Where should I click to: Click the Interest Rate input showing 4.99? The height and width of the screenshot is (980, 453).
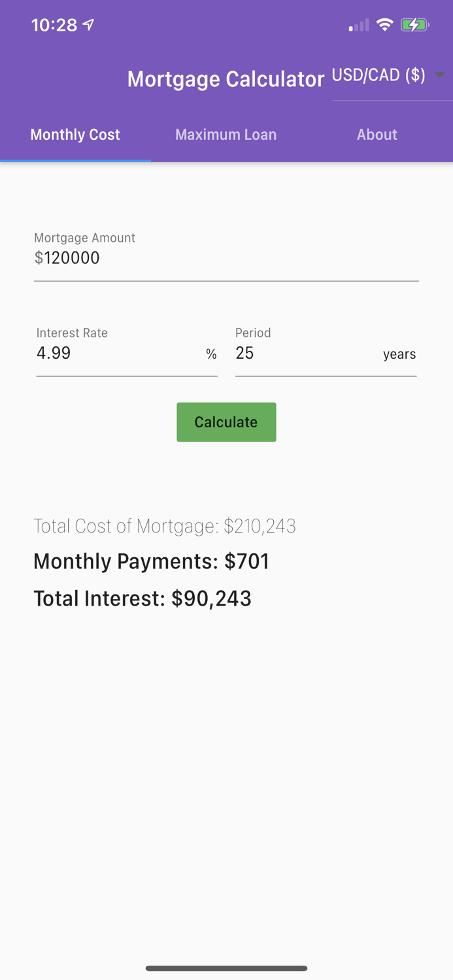(98, 353)
